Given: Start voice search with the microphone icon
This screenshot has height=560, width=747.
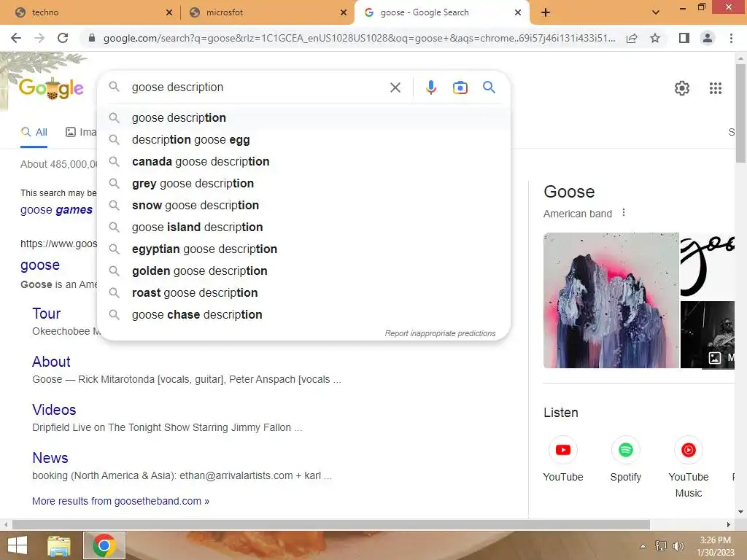Looking at the screenshot, I should [x=430, y=87].
